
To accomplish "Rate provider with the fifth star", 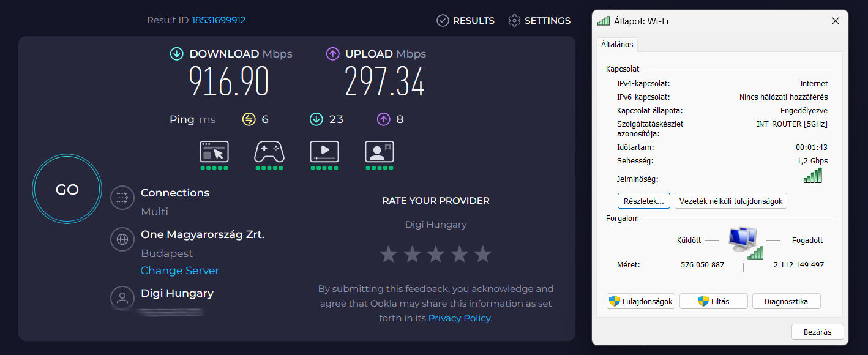I will pyautogui.click(x=483, y=254).
